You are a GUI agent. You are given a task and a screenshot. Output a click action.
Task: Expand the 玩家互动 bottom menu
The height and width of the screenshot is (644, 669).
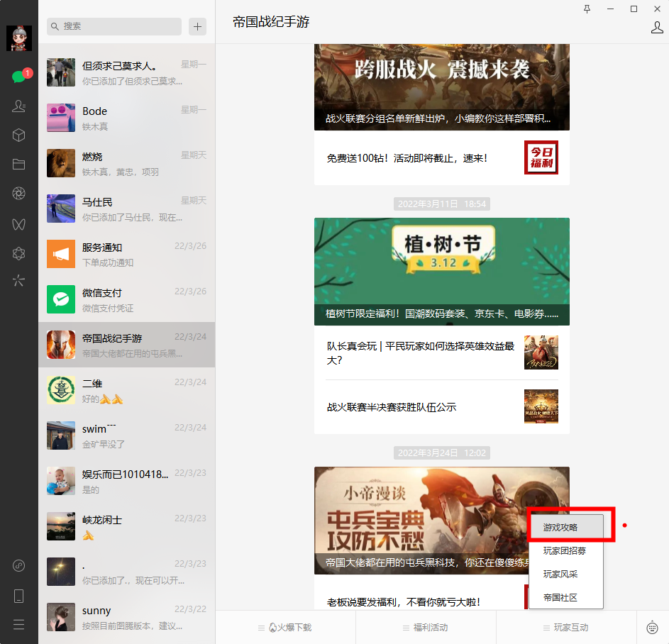click(566, 628)
